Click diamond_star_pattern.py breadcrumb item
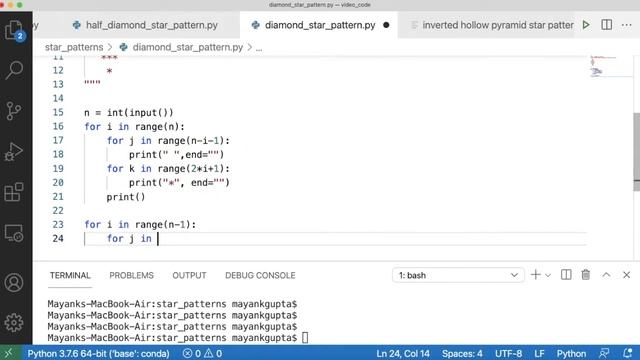 tap(188, 47)
